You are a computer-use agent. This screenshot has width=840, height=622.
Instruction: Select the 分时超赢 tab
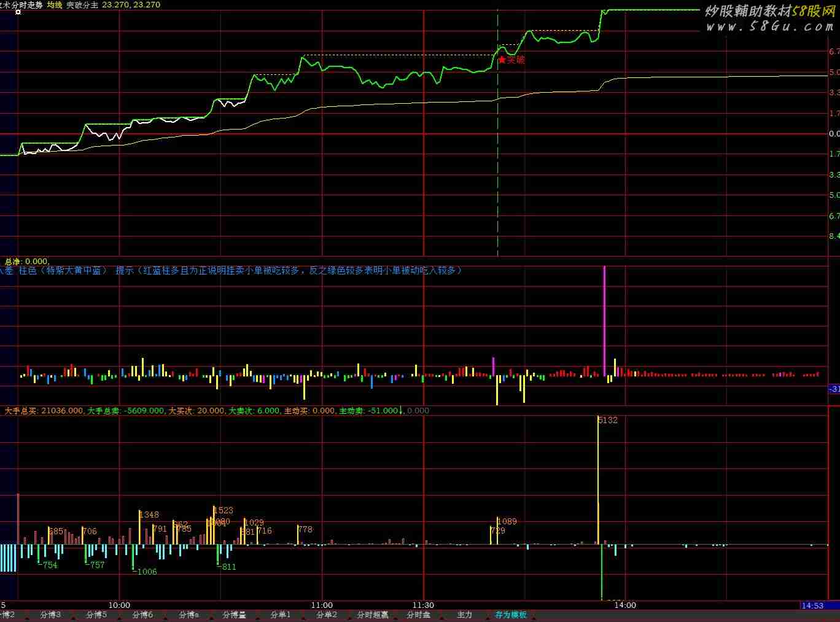tap(373, 615)
